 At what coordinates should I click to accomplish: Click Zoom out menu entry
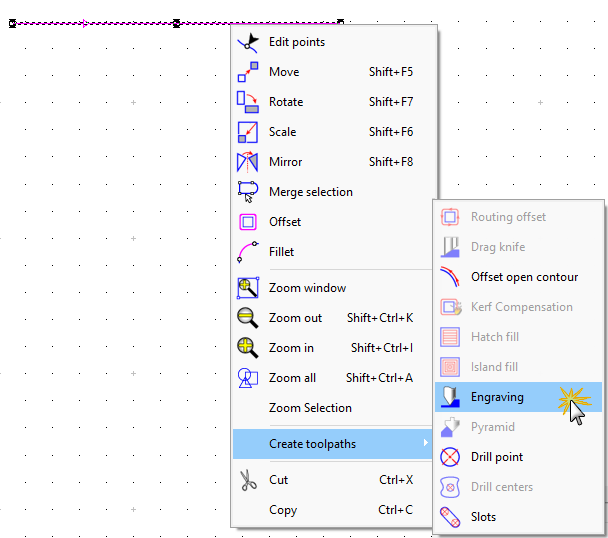tap(295, 318)
